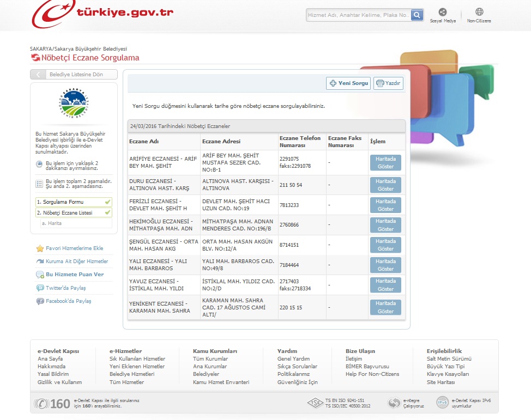Click the Non-Citizens globe icon

tap(479, 12)
